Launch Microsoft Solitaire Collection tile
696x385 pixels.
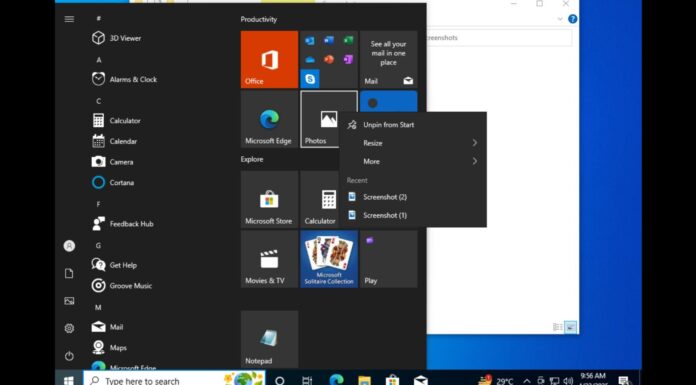(329, 259)
